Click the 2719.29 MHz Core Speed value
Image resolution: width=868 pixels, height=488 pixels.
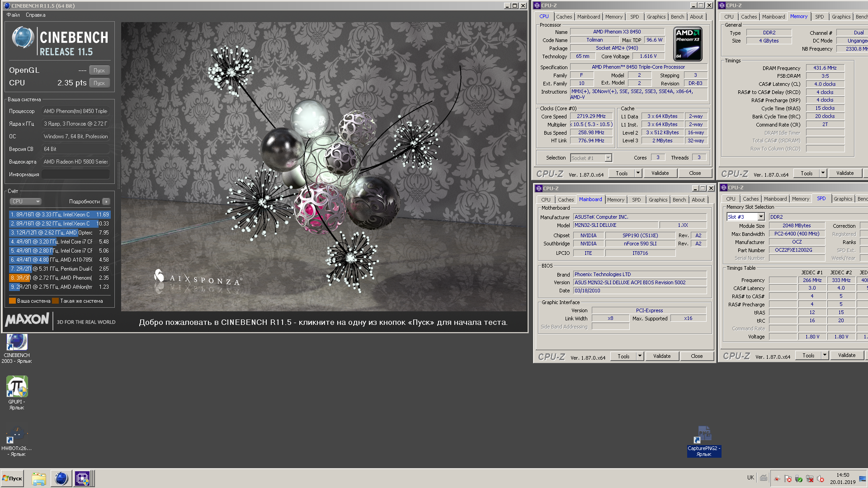[x=591, y=116]
